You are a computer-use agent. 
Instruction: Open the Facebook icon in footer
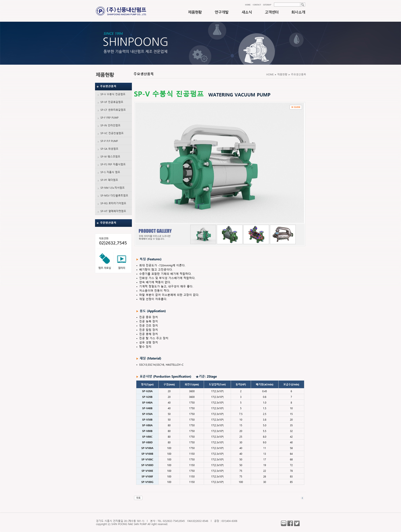coord(290,523)
